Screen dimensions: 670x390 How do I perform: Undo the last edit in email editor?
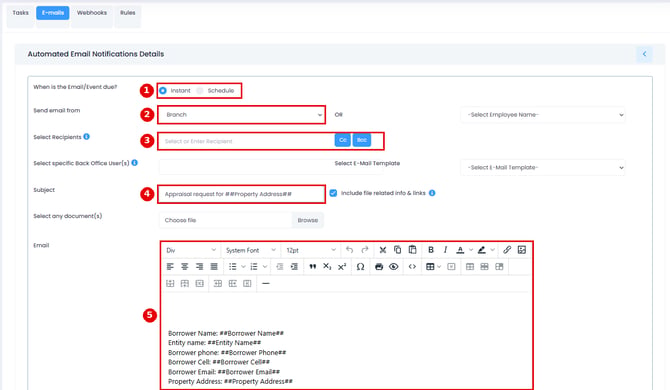[x=350, y=250]
